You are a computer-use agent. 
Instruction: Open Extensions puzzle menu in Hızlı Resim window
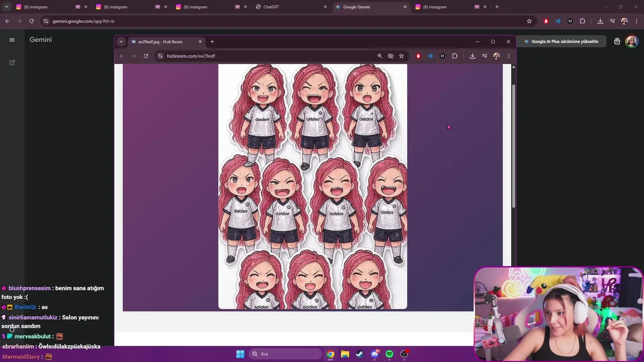click(454, 56)
